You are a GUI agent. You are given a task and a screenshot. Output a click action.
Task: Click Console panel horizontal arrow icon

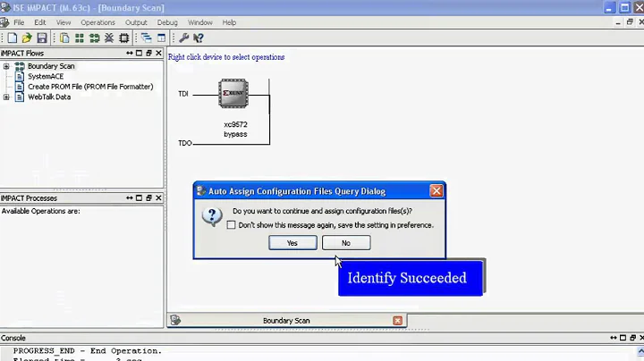pyautogui.click(x=614, y=338)
